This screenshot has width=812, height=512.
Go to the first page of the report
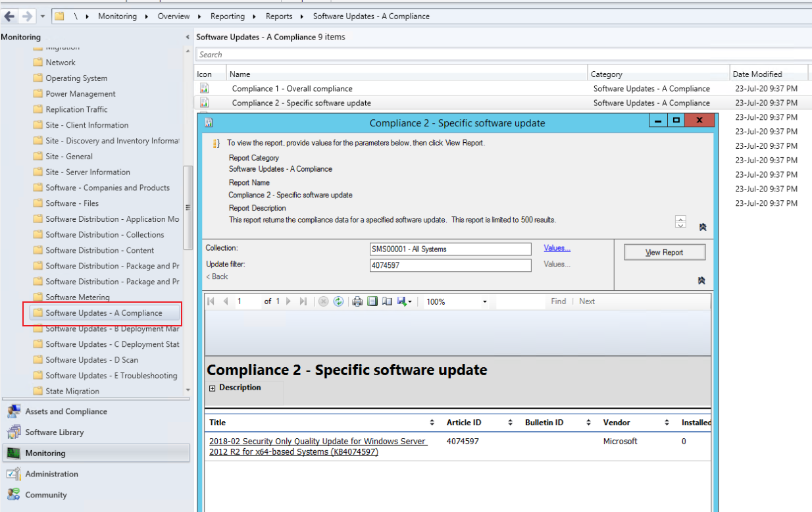(211, 301)
